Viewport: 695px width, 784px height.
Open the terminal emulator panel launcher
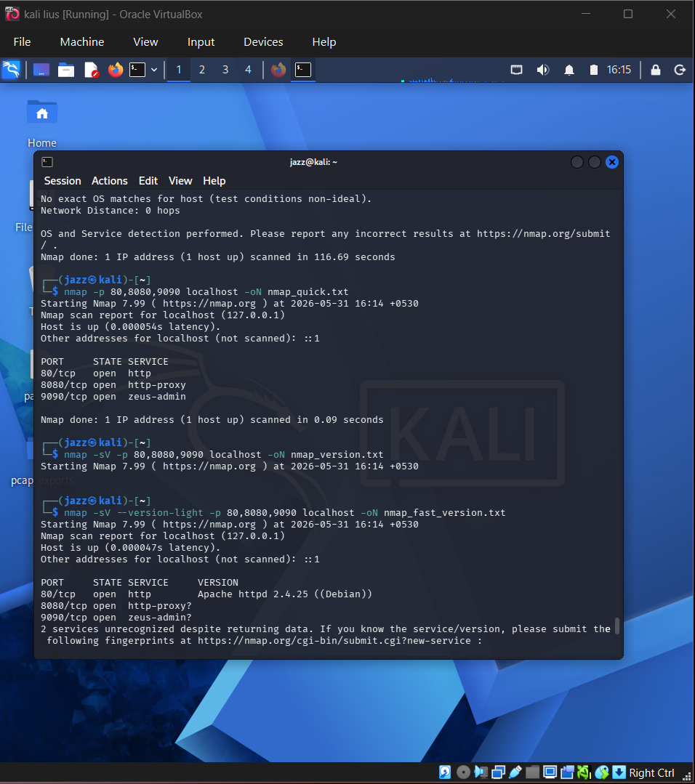pos(137,70)
